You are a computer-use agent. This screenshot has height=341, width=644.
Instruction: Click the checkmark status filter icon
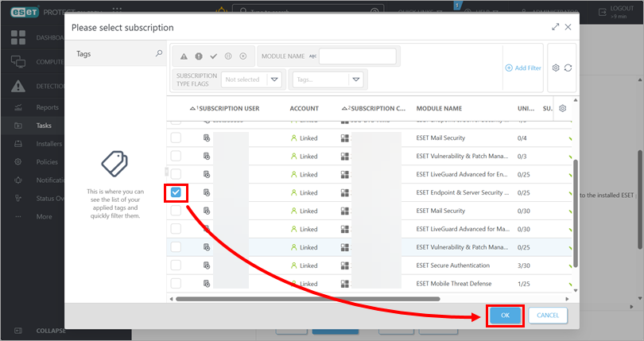point(213,56)
